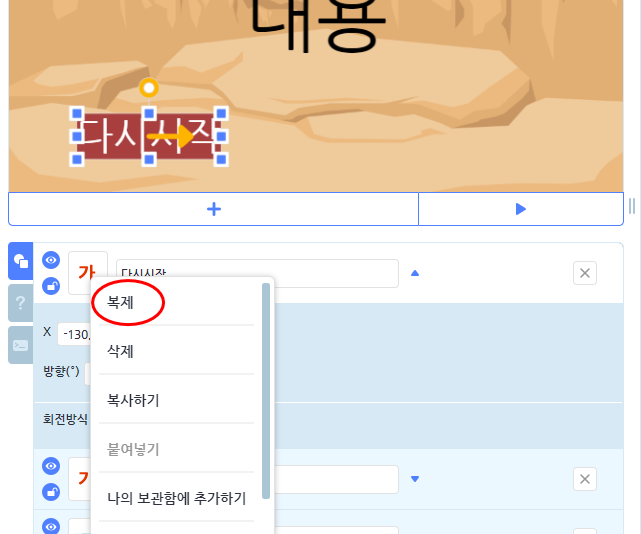Toggle visibility eye of second object
The height and width of the screenshot is (534, 641).
pyautogui.click(x=51, y=466)
